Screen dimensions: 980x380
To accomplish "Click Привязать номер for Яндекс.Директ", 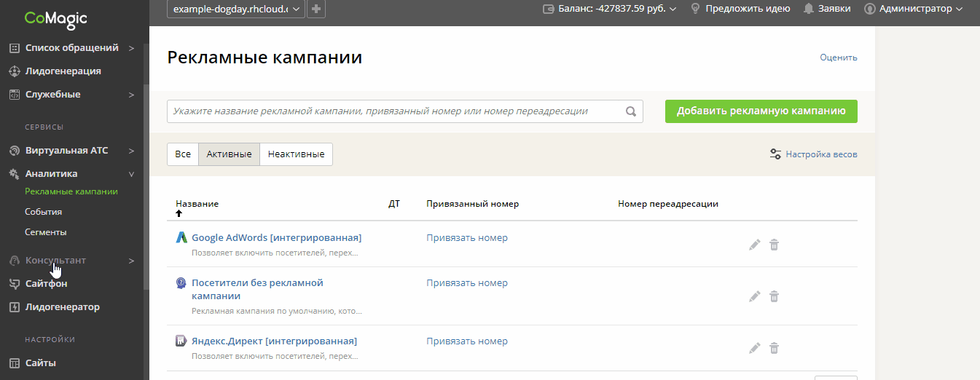I will [x=467, y=341].
